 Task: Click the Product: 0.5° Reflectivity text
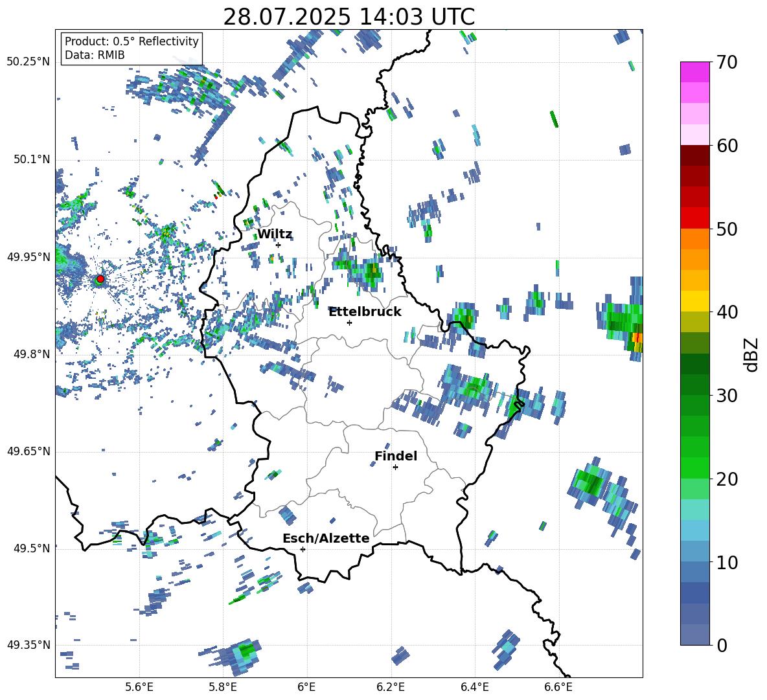pos(132,41)
